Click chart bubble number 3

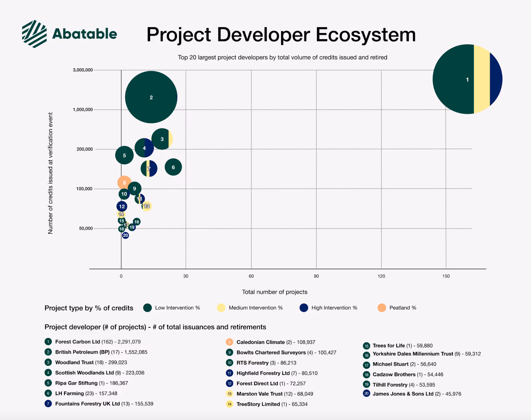click(x=162, y=139)
